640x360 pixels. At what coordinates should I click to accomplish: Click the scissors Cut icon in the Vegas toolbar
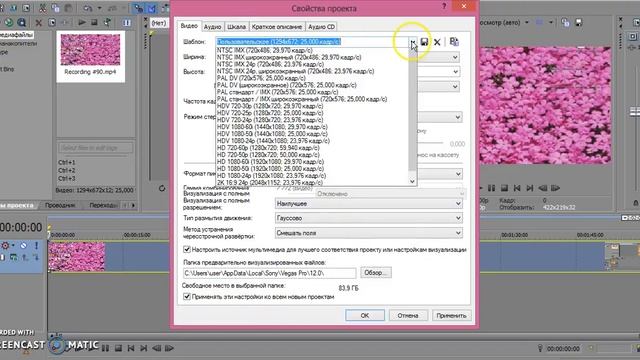click(x=42, y=8)
